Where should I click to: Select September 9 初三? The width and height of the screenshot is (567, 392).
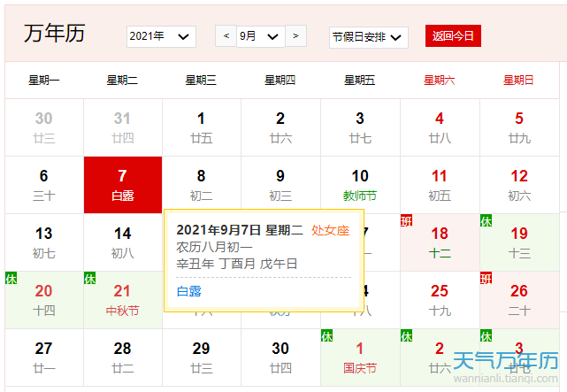[x=280, y=183]
